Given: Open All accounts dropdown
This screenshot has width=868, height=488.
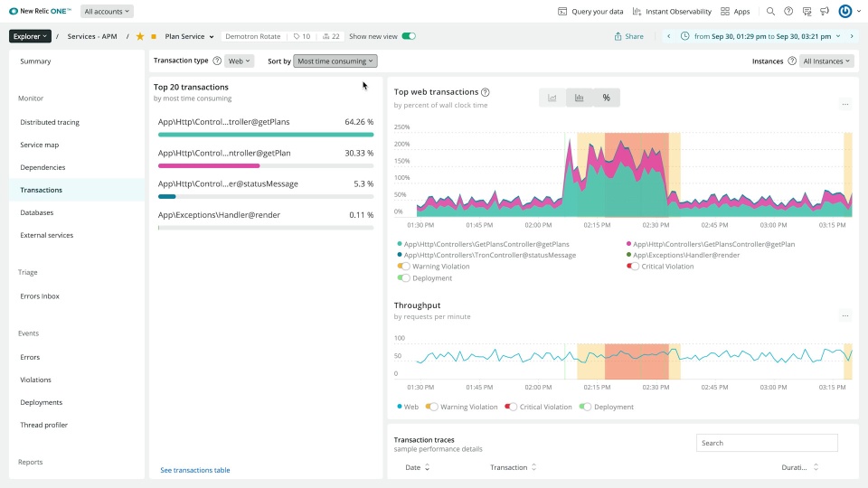Looking at the screenshot, I should tap(107, 11).
